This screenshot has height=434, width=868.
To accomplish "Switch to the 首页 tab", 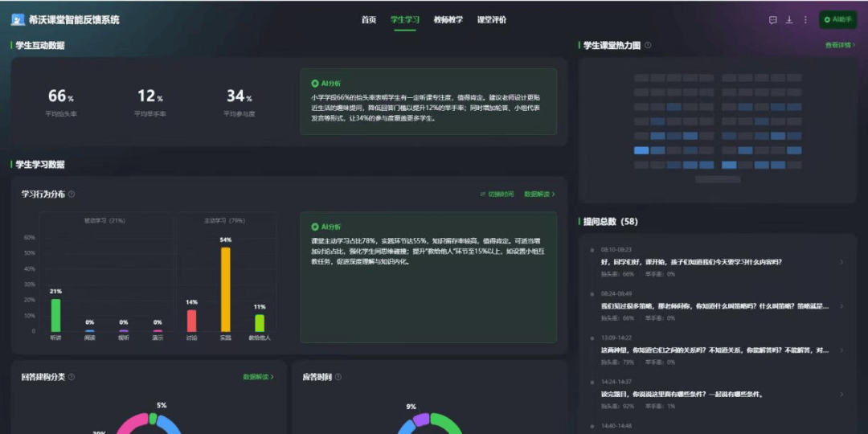I will (x=369, y=20).
